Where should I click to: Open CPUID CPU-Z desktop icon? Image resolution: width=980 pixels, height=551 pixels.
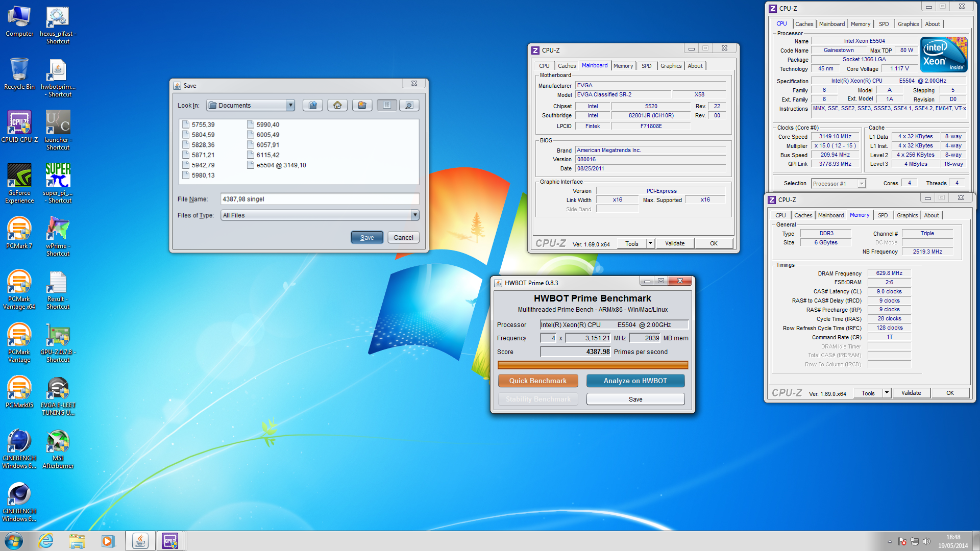(19, 127)
